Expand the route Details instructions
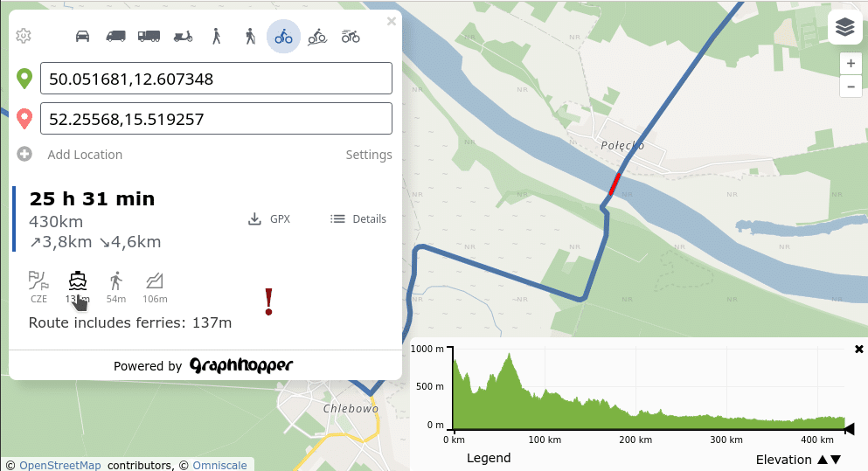 [x=358, y=218]
